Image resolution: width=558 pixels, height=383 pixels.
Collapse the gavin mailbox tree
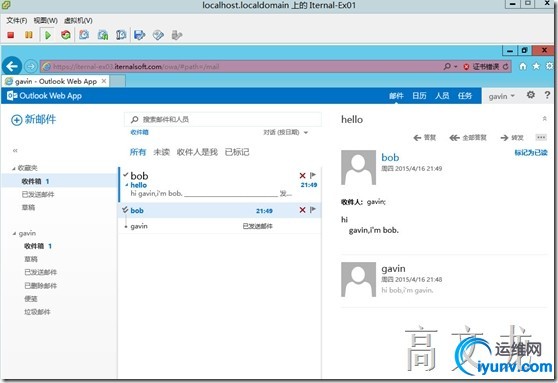pos(14,234)
